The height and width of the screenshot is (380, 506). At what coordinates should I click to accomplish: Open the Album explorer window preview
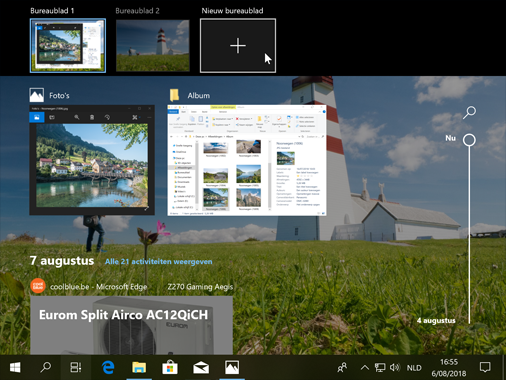(x=247, y=160)
